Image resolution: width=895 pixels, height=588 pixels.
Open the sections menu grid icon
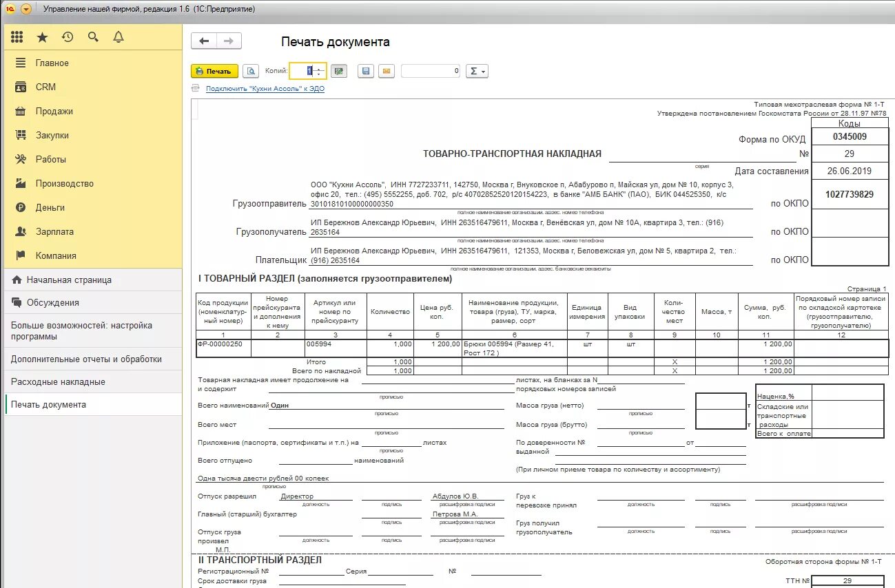coord(17,37)
